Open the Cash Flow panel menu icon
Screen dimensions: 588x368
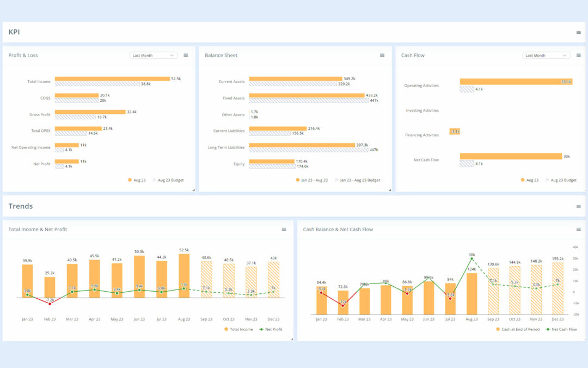click(x=579, y=55)
